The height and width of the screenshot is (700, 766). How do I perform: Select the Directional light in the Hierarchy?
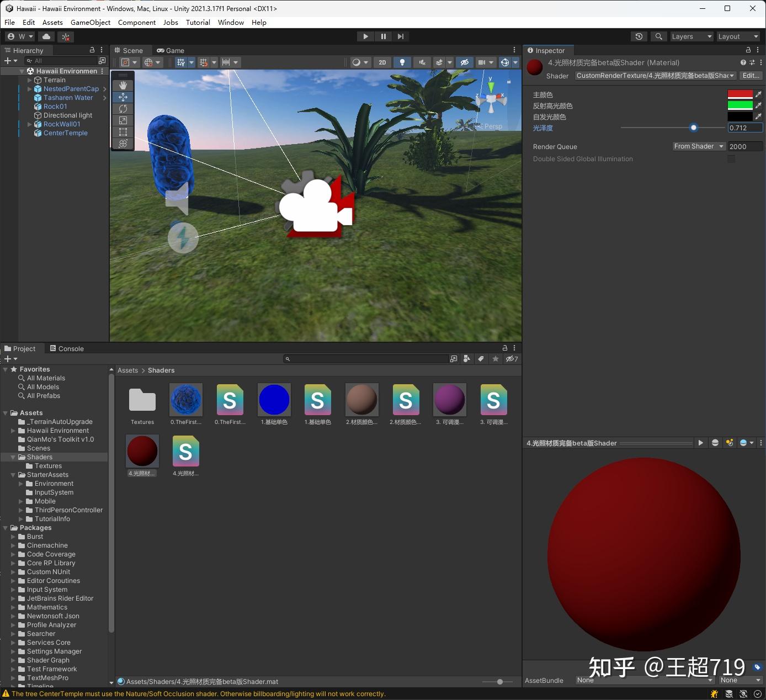(x=68, y=115)
